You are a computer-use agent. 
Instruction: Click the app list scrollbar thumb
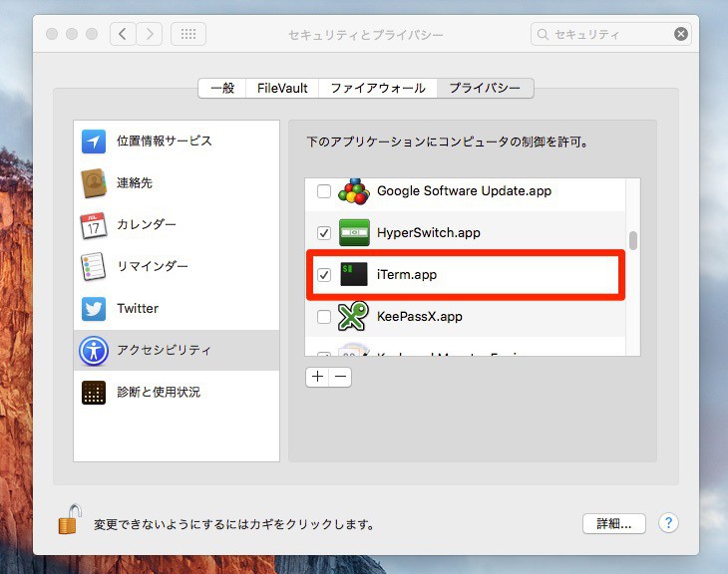click(633, 241)
